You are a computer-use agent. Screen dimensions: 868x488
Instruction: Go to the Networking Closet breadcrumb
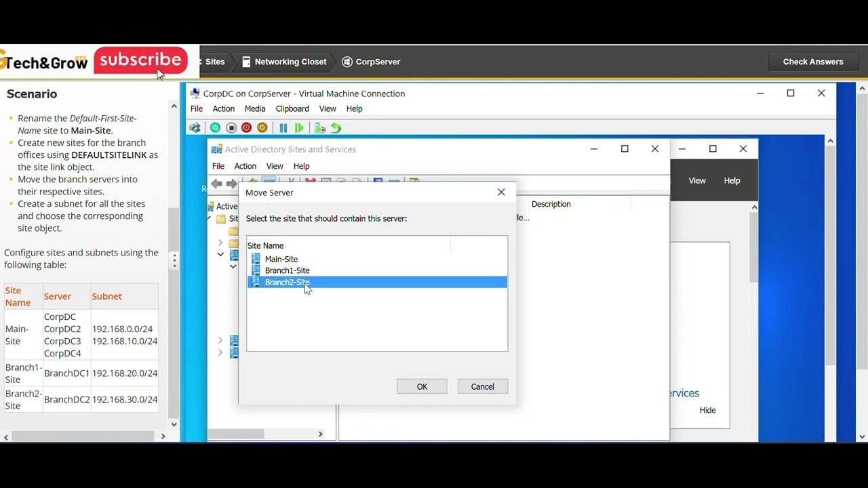click(x=290, y=62)
